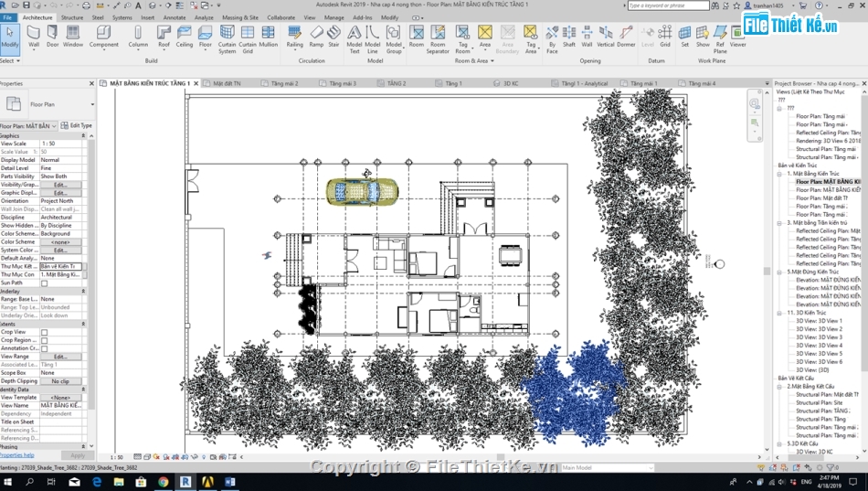The image size is (868, 491).
Task: Select the Stair tool
Action: [x=333, y=37]
